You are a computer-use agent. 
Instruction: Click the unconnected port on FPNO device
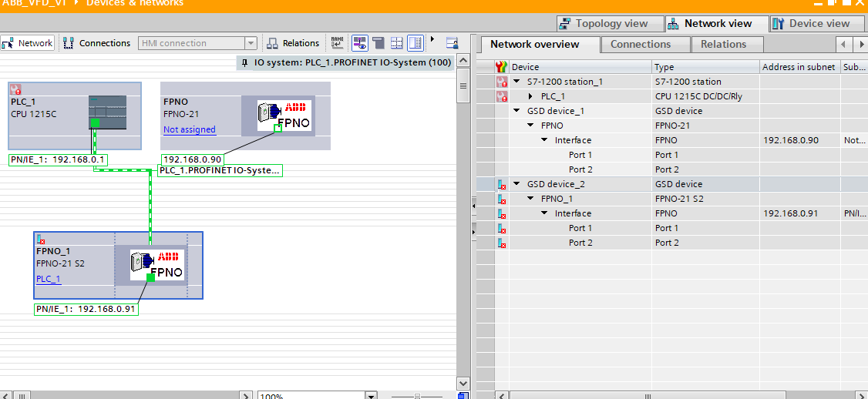coord(278,129)
